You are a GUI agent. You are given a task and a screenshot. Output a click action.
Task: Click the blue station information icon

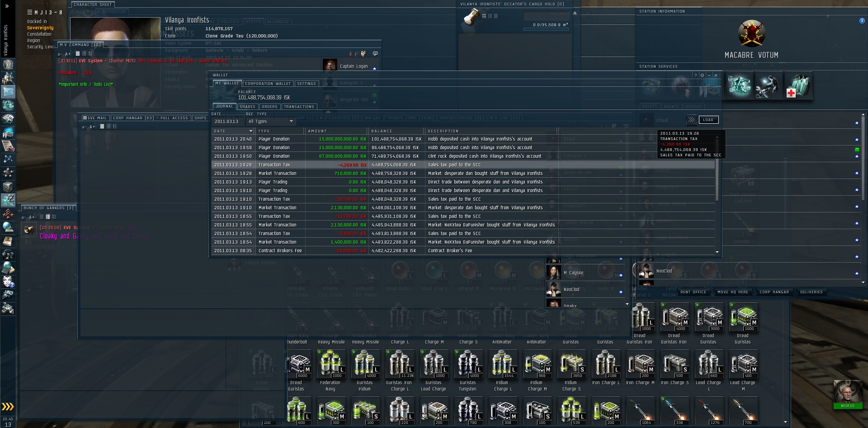(x=862, y=21)
